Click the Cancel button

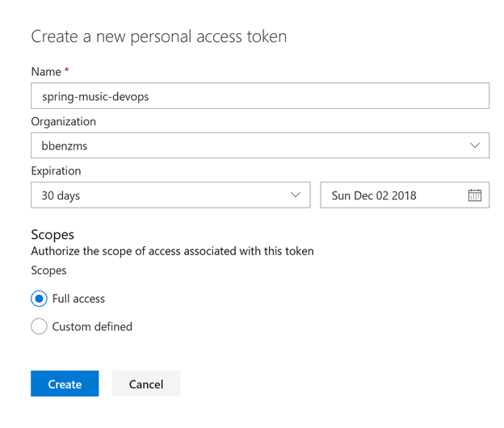coord(146,384)
